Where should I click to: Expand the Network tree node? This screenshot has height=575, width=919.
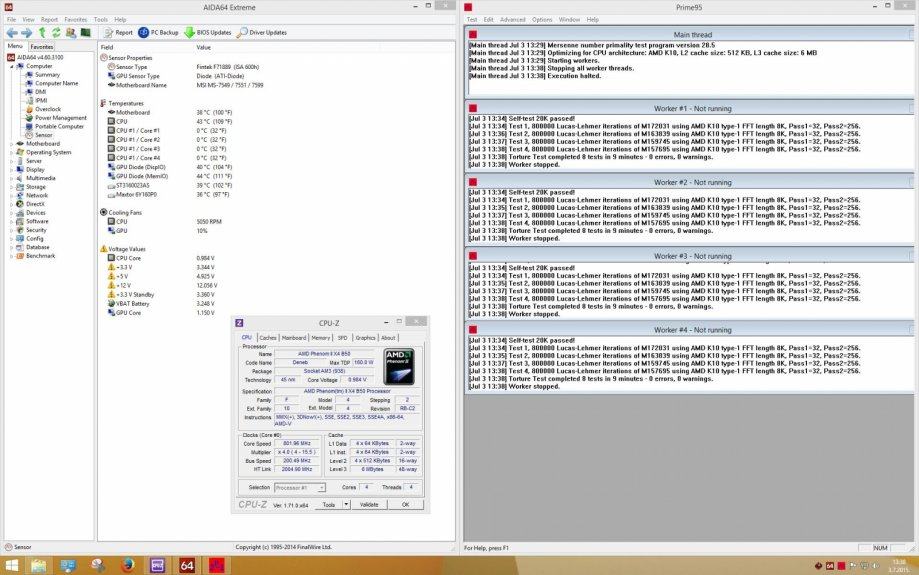(12, 196)
